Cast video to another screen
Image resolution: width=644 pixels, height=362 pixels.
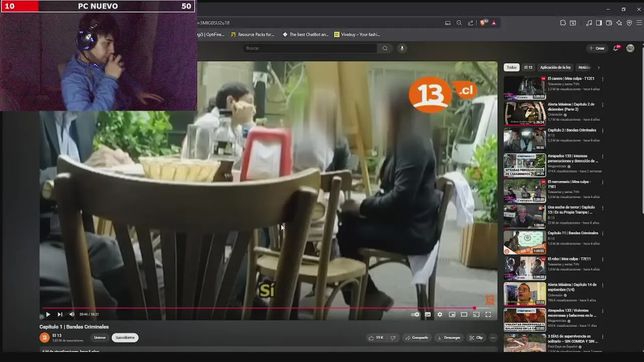476,314
